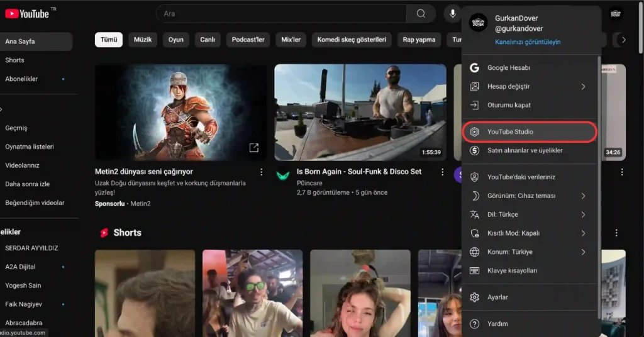Select the Rap yapma chip
This screenshot has height=337, width=644.
click(419, 40)
